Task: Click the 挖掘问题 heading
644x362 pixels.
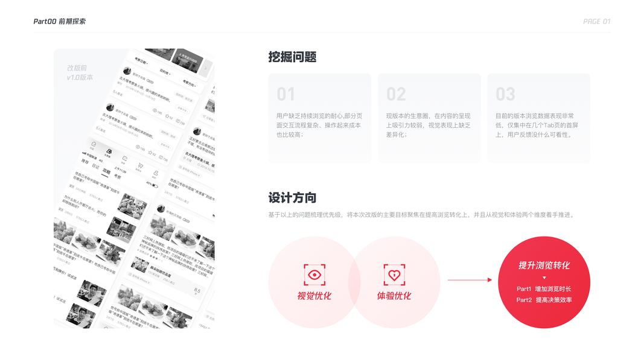Action: (x=293, y=57)
